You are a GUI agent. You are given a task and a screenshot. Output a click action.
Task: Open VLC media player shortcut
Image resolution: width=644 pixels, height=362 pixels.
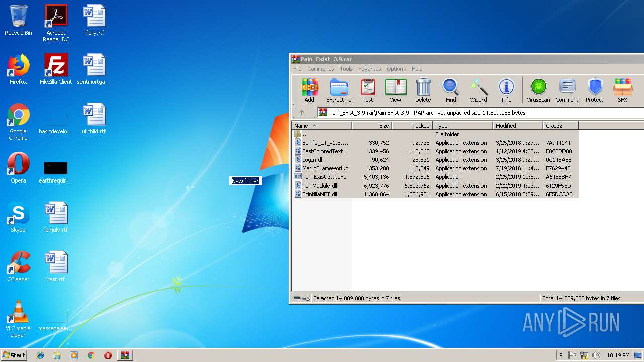18,319
